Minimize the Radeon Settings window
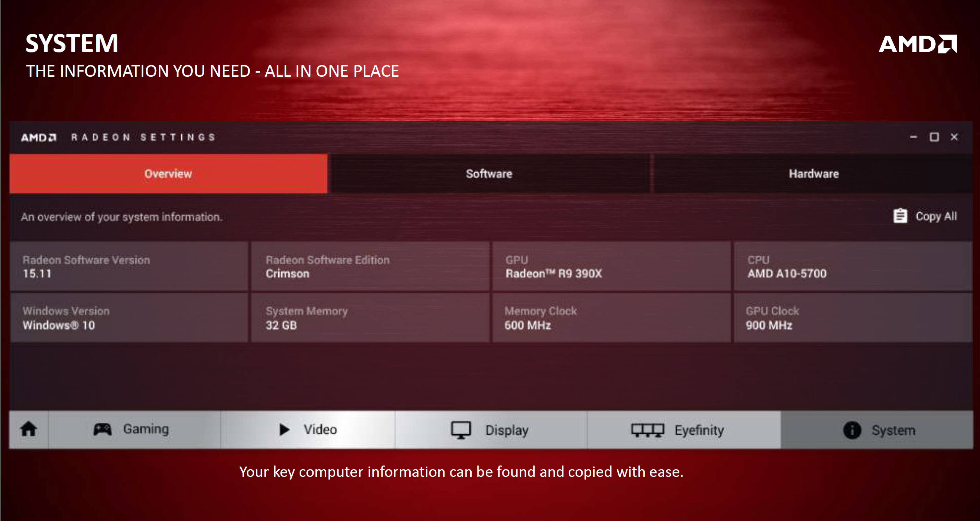 tap(914, 137)
